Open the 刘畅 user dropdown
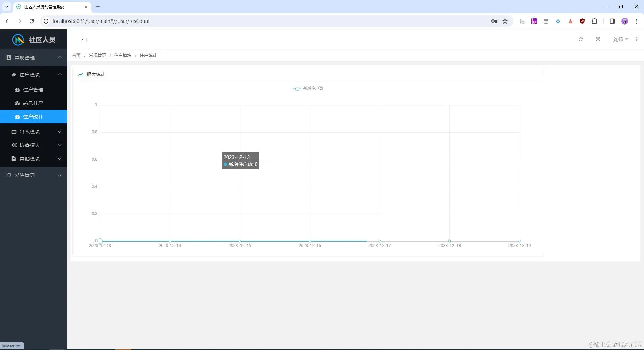This screenshot has width=644, height=350. coord(621,39)
